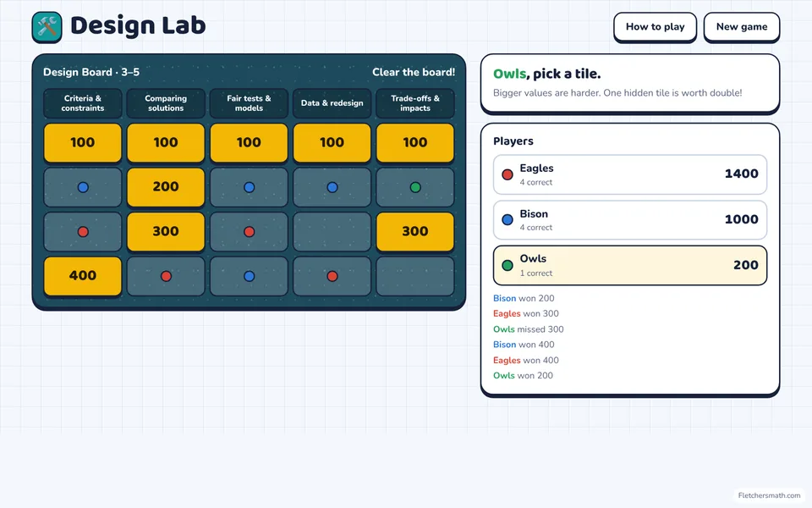Click the Eagles score 1400

[741, 174]
